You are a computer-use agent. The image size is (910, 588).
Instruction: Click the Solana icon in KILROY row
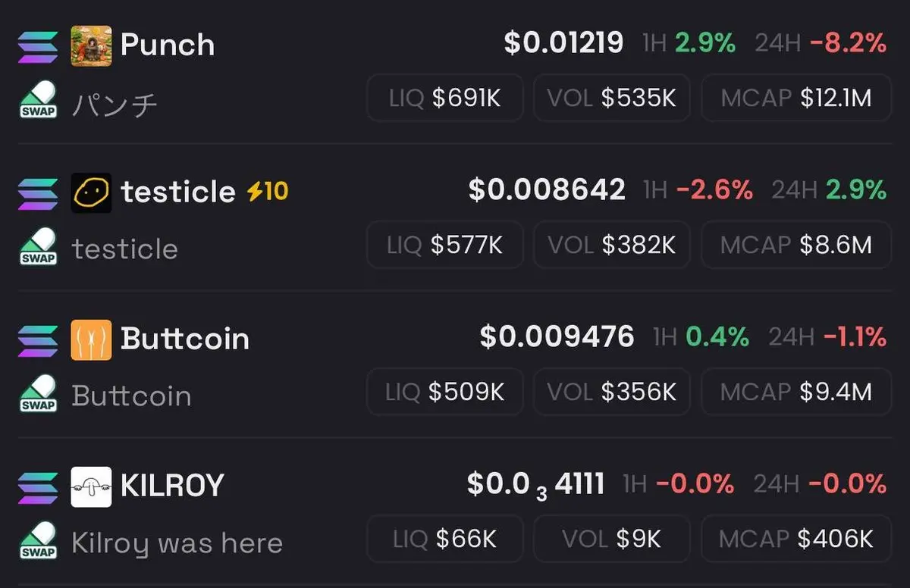(38, 486)
